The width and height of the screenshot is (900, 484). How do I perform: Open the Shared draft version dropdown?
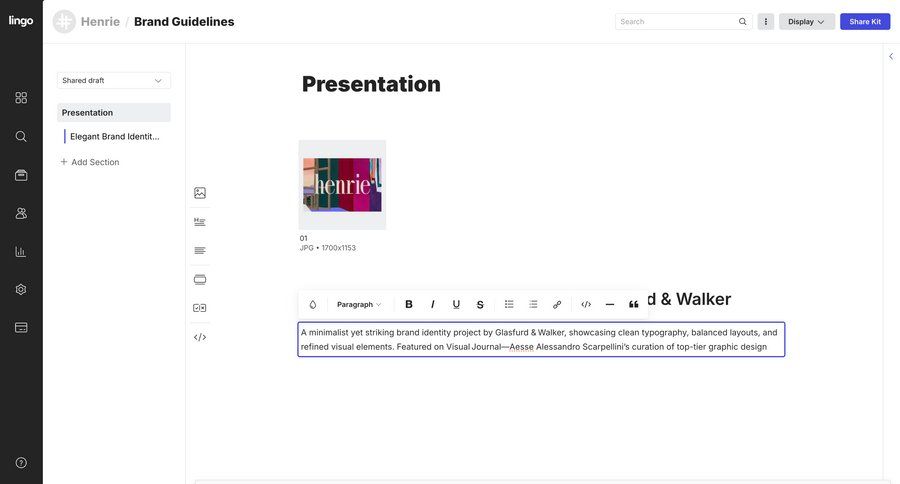point(114,80)
